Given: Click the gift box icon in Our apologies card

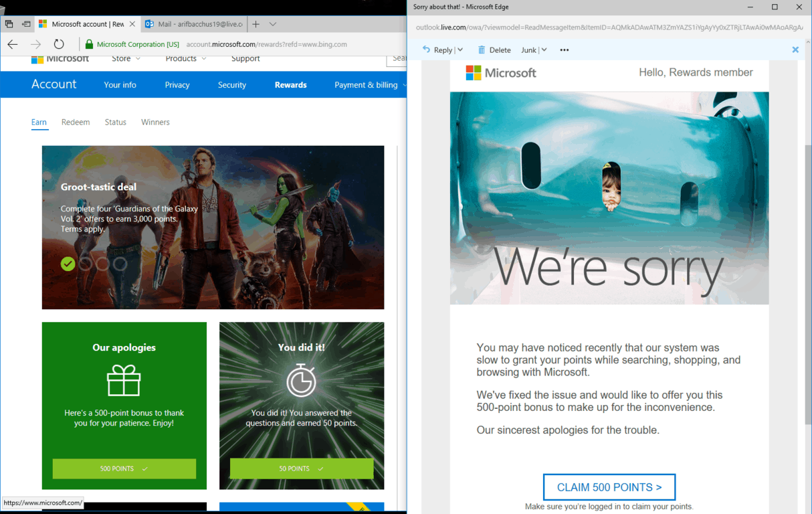Looking at the screenshot, I should click(x=124, y=380).
